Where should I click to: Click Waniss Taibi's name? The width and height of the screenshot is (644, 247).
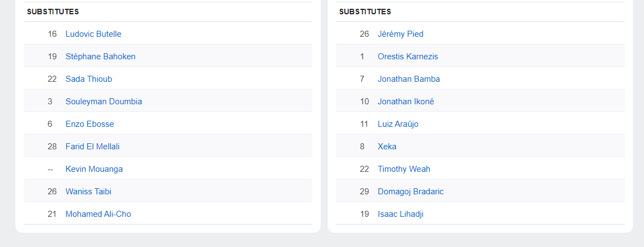(88, 192)
